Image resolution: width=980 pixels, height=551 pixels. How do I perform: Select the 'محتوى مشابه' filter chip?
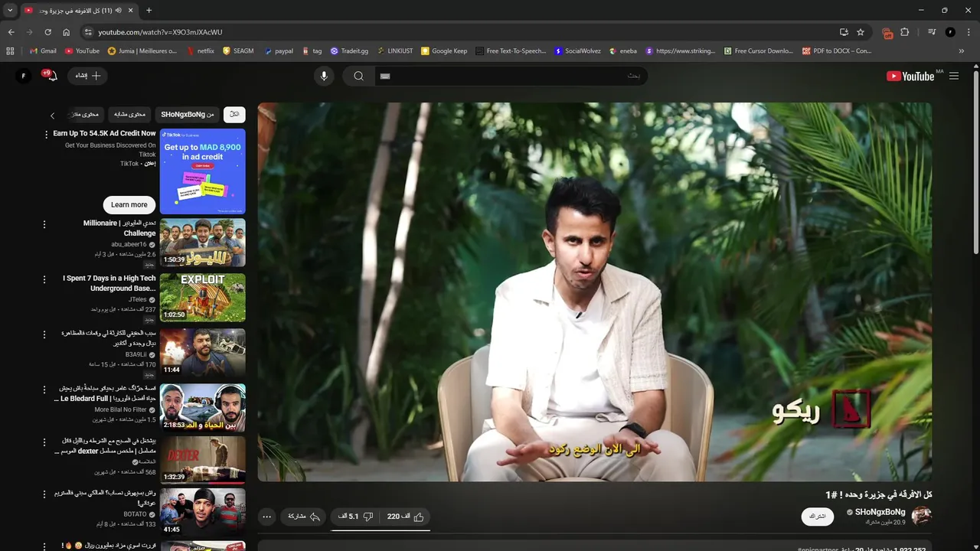pyautogui.click(x=129, y=115)
